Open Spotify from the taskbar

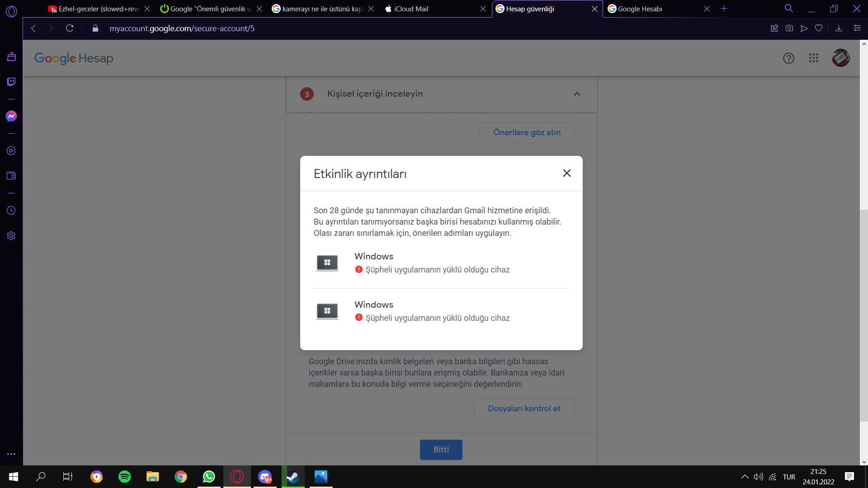point(124,477)
